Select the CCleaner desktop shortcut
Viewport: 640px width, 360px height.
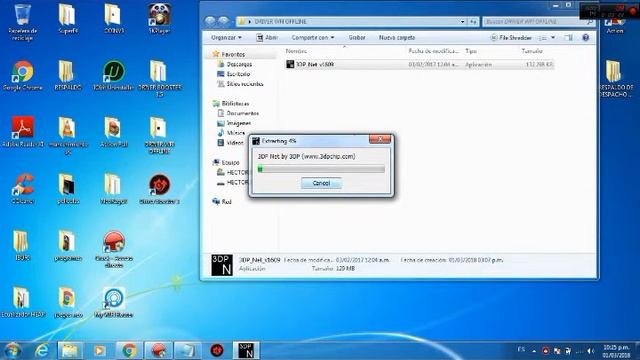point(22,189)
